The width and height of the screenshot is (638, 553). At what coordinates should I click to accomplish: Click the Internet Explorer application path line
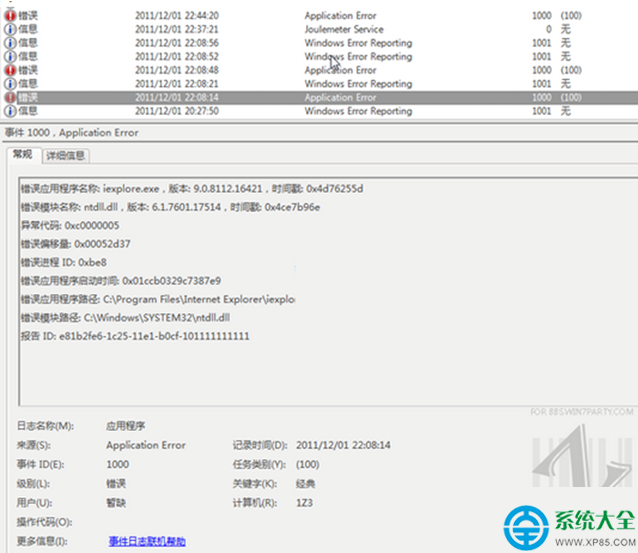click(x=158, y=299)
